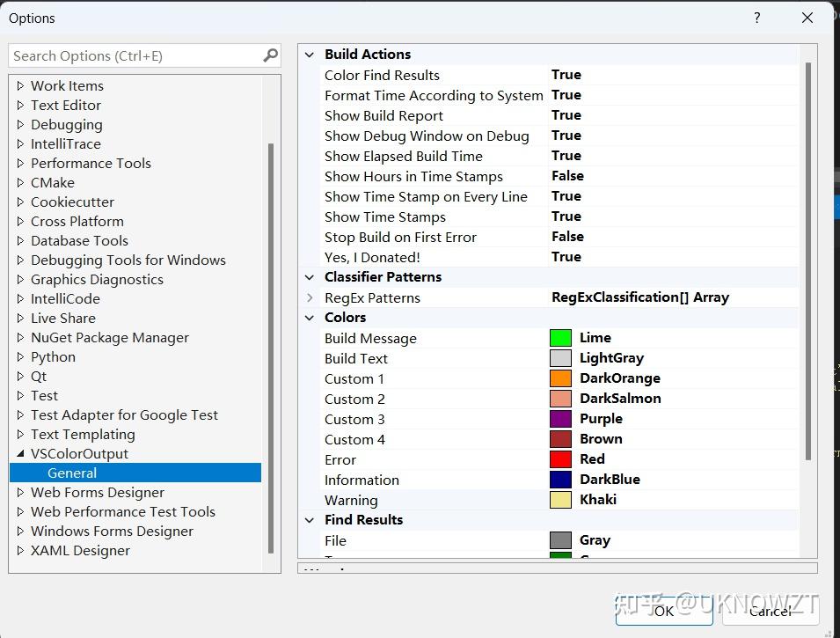Open Live Share options

63,319
